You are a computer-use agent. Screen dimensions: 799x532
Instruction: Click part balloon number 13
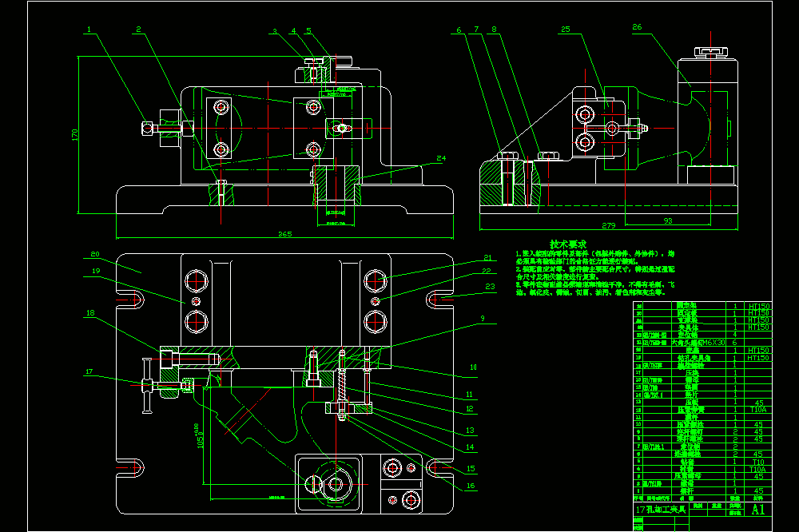click(x=470, y=431)
